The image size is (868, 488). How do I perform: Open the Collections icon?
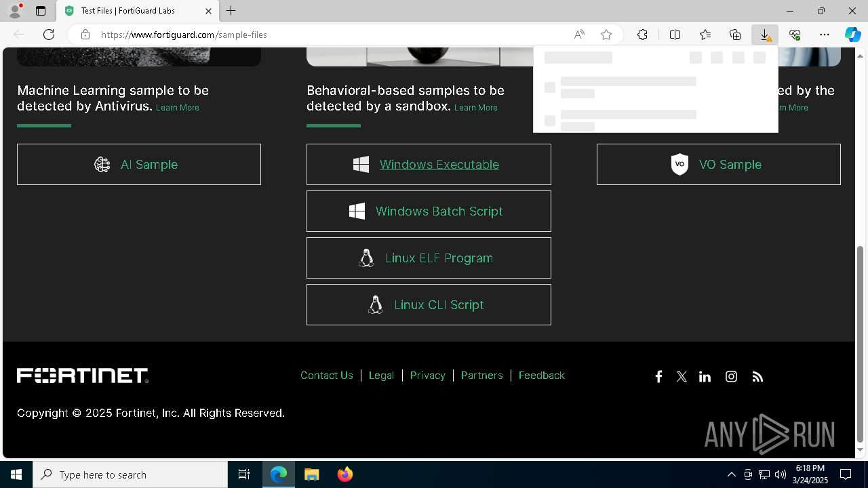point(735,35)
